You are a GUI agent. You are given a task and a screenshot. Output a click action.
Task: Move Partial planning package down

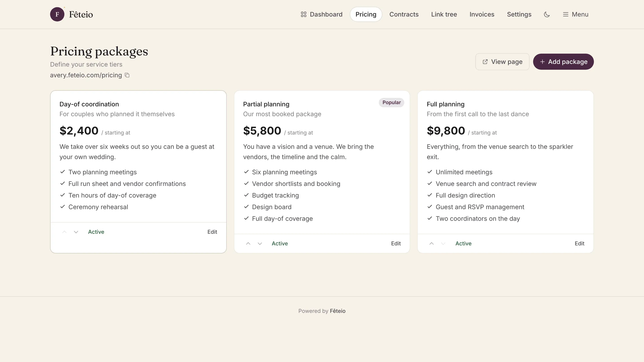pyautogui.click(x=260, y=243)
